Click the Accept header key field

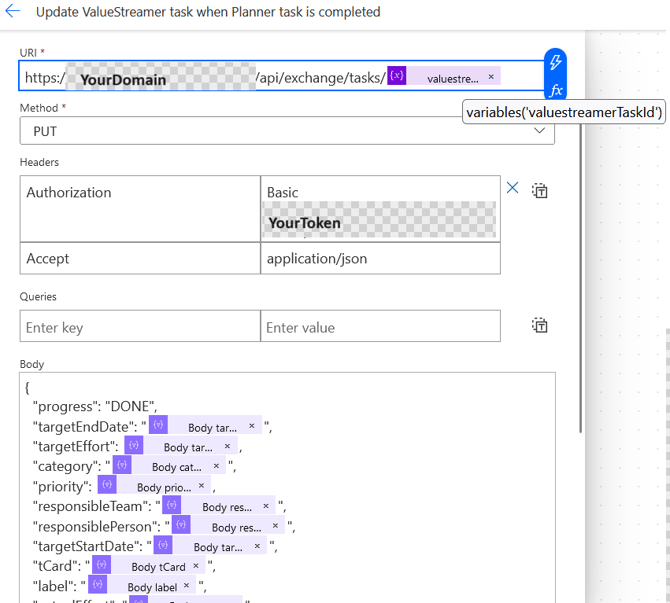(139, 258)
